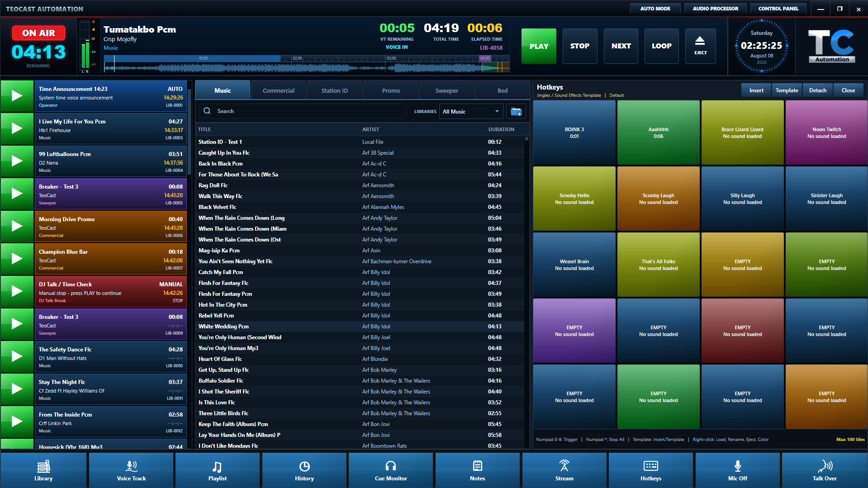Toggle AUTO MODE
The height and width of the screenshot is (488, 868).
pyautogui.click(x=655, y=9)
